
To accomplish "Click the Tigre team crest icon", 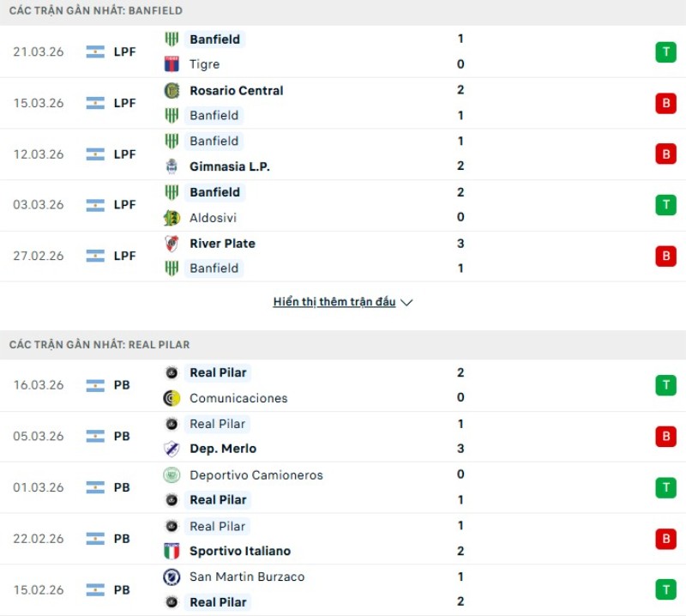I will (x=171, y=64).
